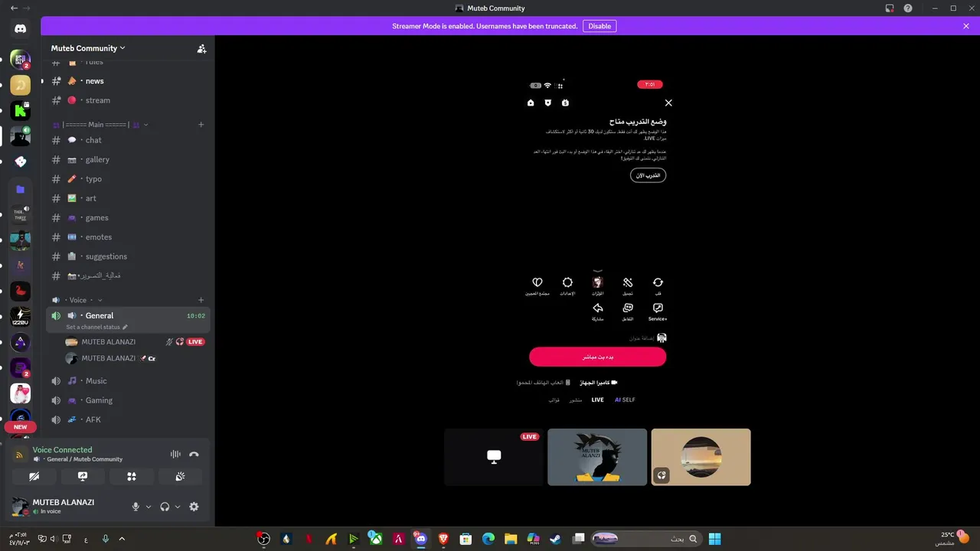Open Microsoft Edge from the taskbar

[x=488, y=539]
